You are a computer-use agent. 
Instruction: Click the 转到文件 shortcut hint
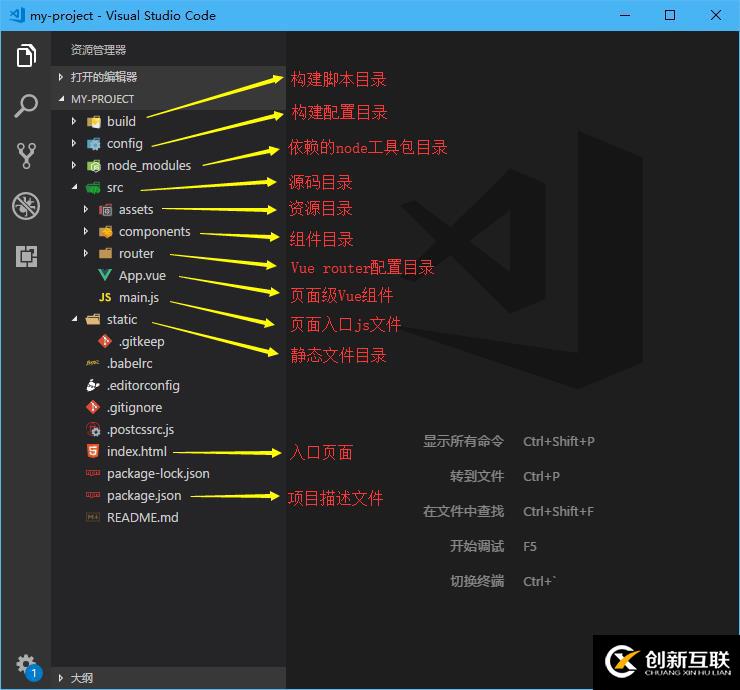(477, 476)
